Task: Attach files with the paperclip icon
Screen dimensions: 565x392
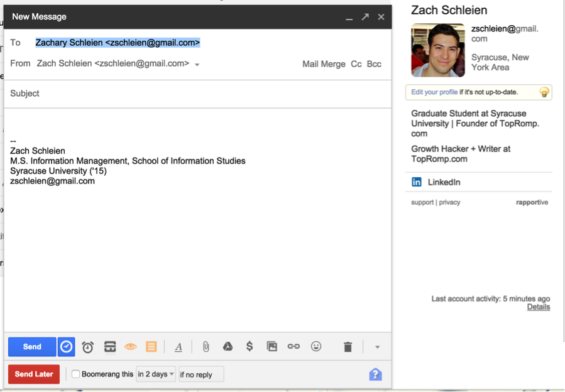Action: point(206,347)
